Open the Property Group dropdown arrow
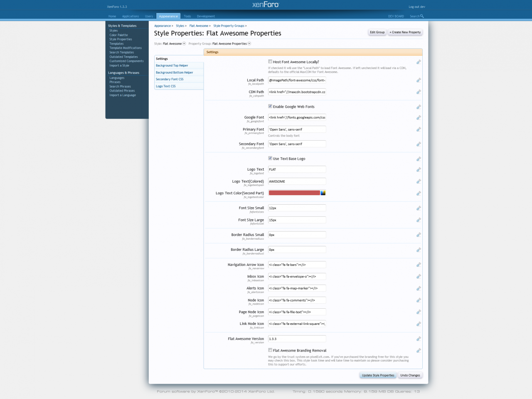Screen dimensions: 532x399 click(x=249, y=44)
